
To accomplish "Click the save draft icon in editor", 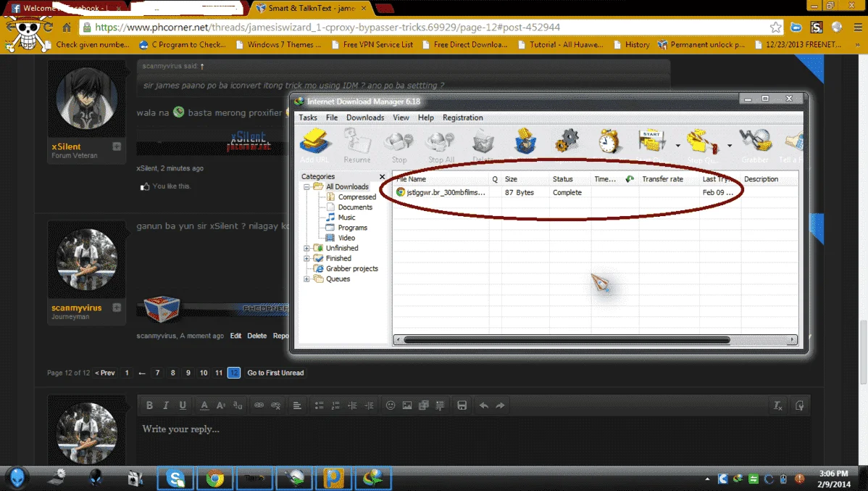I will pyautogui.click(x=462, y=405).
